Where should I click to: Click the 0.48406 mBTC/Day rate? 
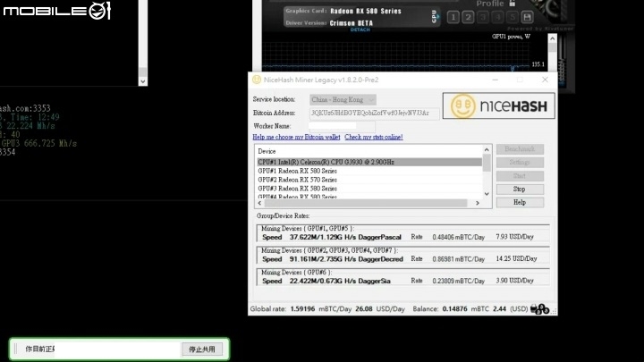(458, 237)
